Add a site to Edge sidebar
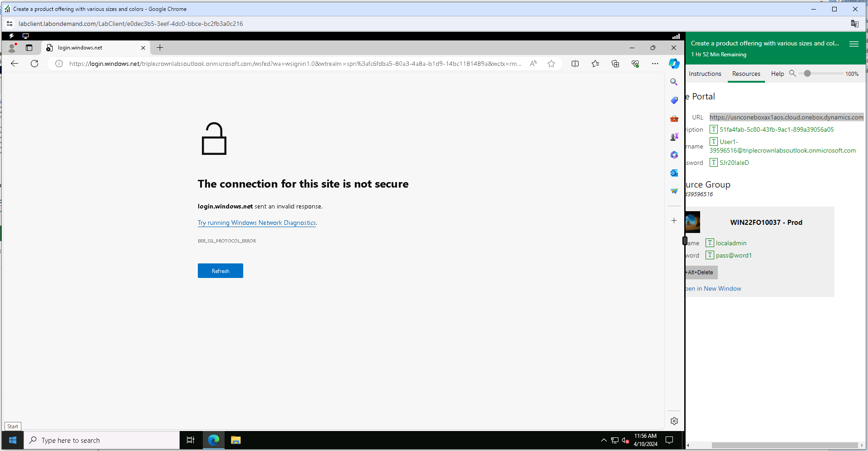This screenshot has width=868, height=451. [x=674, y=220]
